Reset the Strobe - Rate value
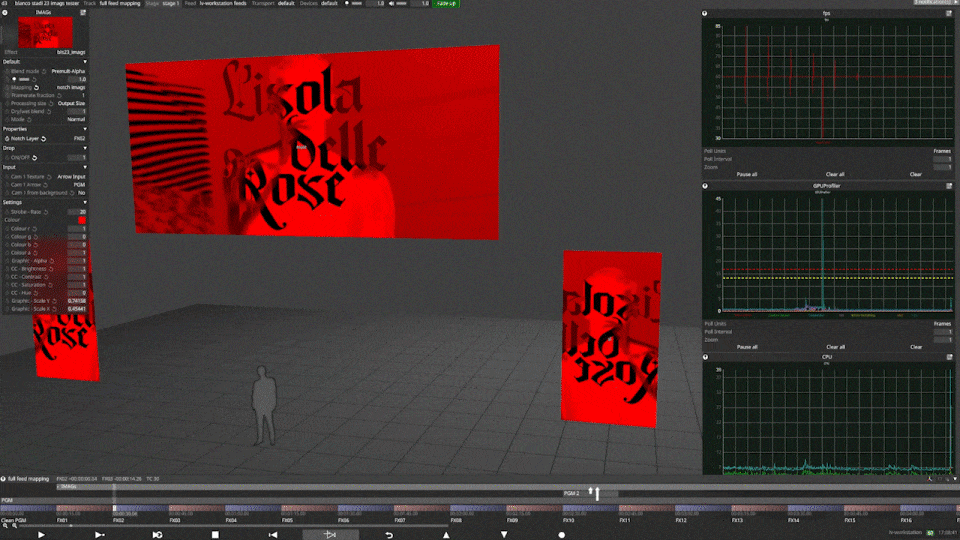 click(x=45, y=212)
